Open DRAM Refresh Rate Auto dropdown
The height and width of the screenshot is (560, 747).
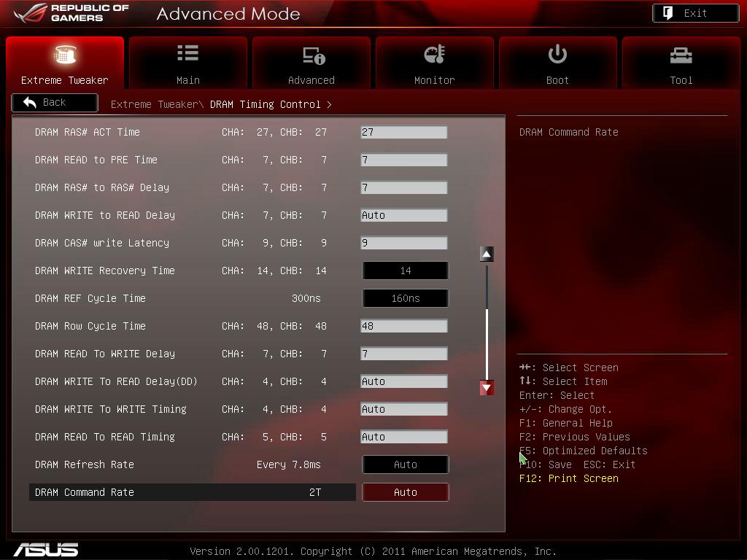[406, 464]
